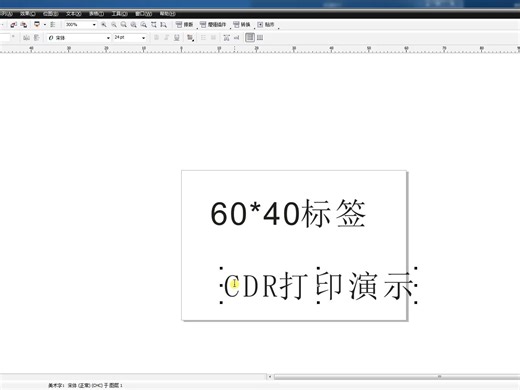The height and width of the screenshot is (390, 520).
Task: Click the Edit Text (ab) icon
Action: (x=236, y=38)
